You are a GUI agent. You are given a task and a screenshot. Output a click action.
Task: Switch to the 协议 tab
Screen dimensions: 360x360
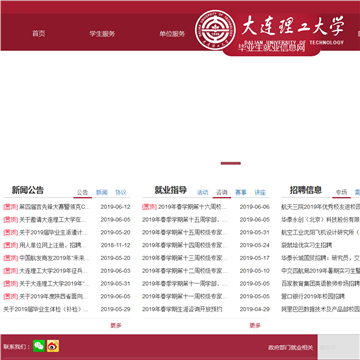coord(121,192)
